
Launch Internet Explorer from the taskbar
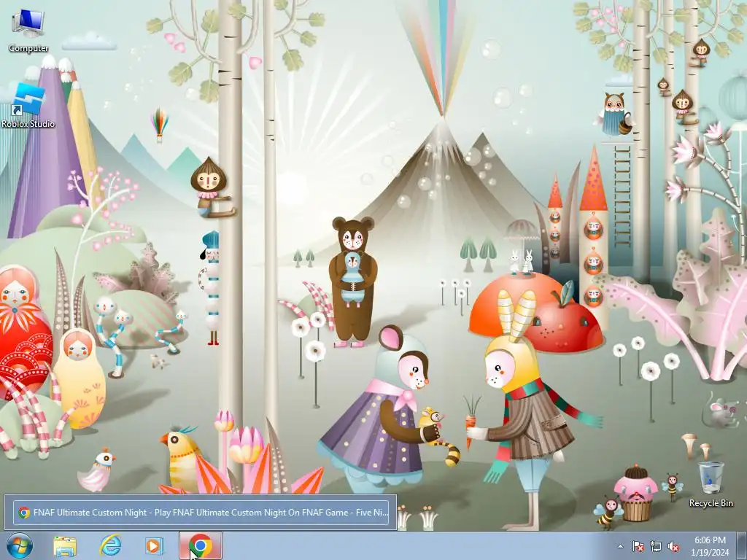[110, 545]
